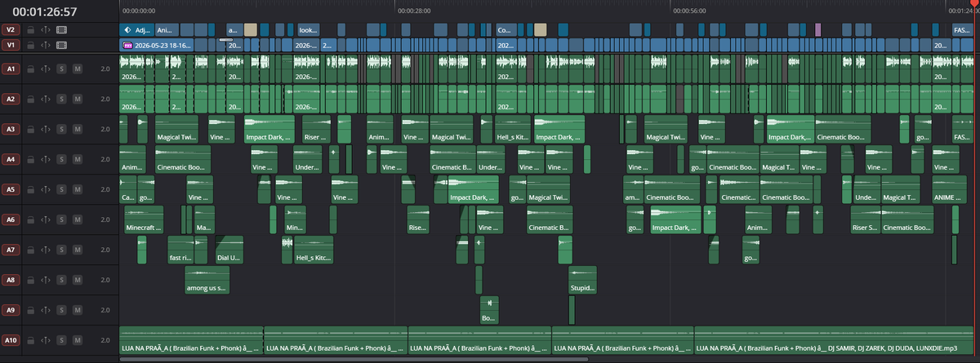Image resolution: width=980 pixels, height=363 pixels.
Task: Toggle auto track selector on A10
Action: point(46,340)
